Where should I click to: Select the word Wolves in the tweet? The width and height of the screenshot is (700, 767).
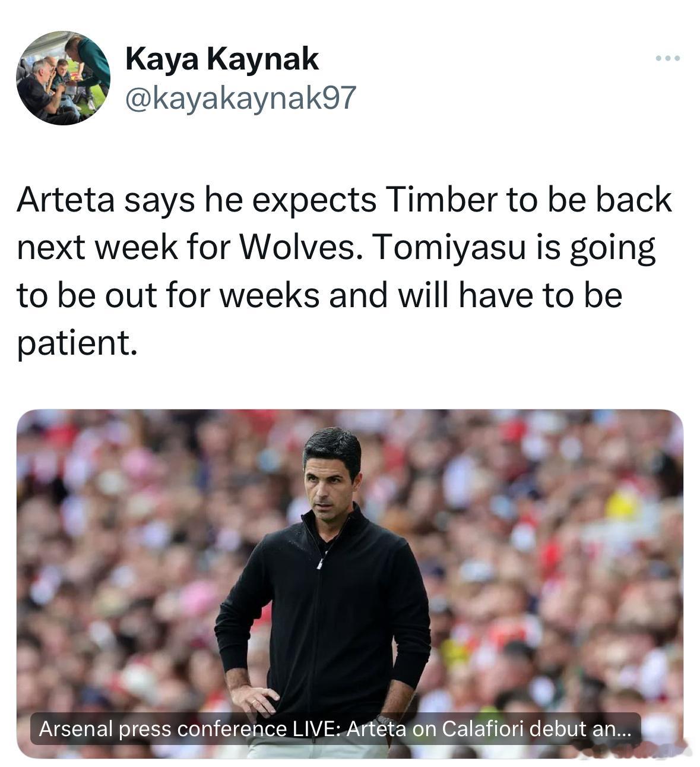click(x=302, y=247)
